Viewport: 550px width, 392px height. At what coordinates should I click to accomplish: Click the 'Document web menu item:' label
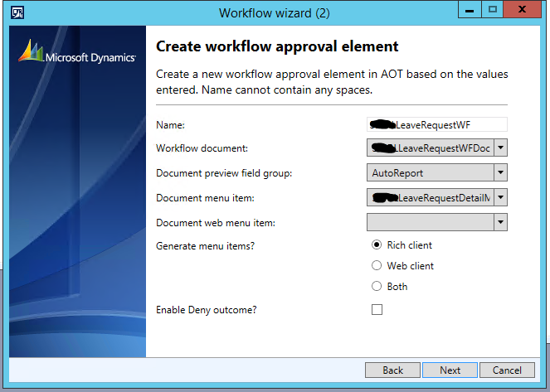(216, 223)
